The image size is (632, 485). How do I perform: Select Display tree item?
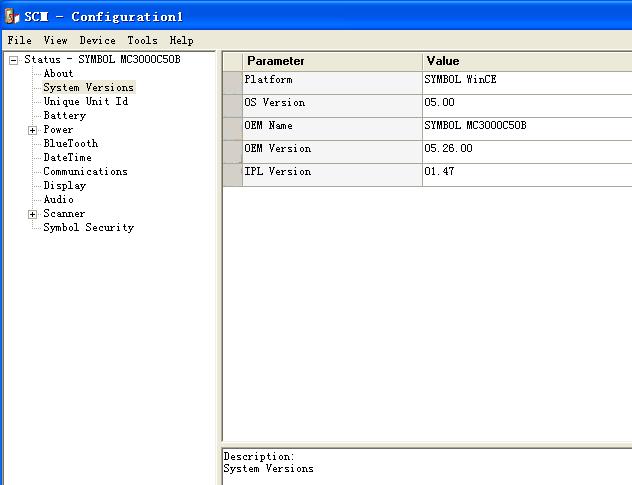click(x=64, y=186)
